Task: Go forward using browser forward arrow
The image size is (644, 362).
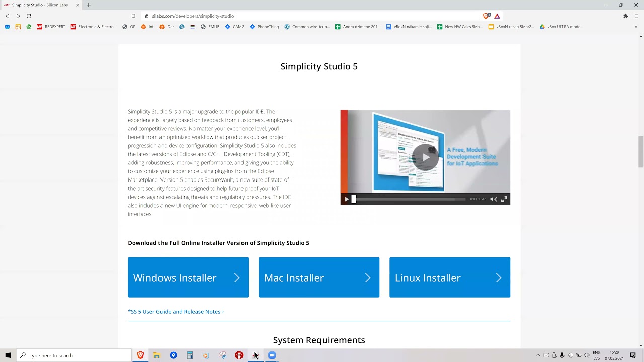Action: coord(18,16)
